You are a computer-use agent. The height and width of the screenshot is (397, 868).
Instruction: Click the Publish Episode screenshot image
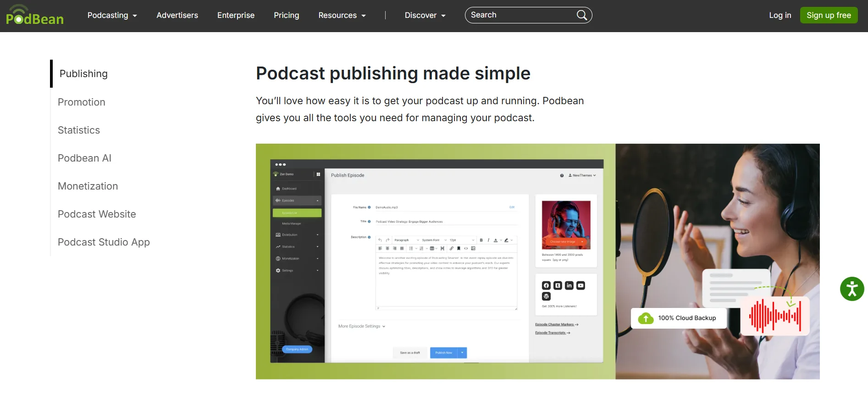[437, 261]
